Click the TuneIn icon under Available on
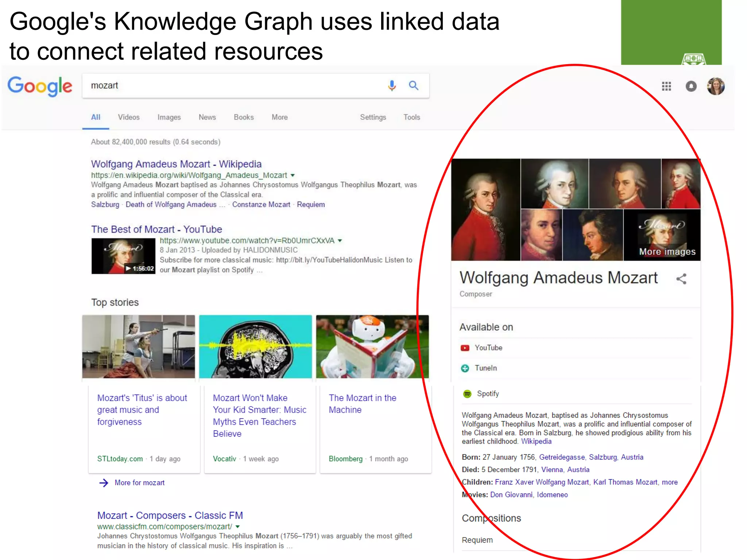The image size is (747, 560). 465,368
